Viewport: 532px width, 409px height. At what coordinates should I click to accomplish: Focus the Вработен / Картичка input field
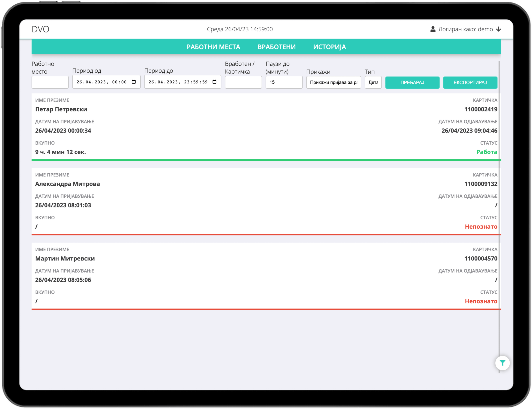243,82
